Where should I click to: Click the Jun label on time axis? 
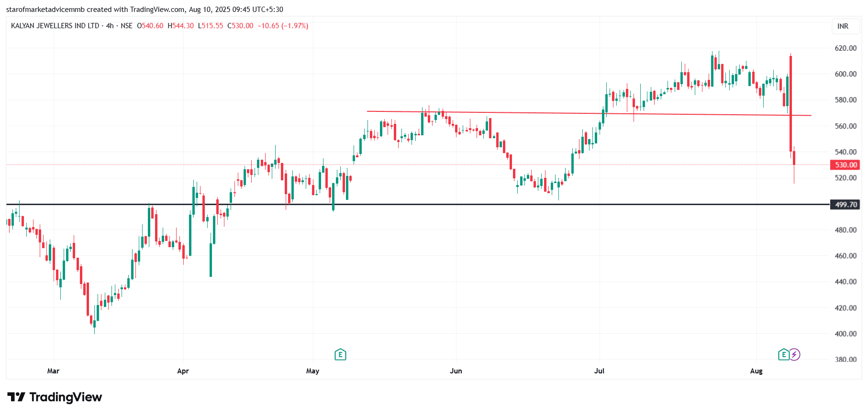[x=456, y=371]
